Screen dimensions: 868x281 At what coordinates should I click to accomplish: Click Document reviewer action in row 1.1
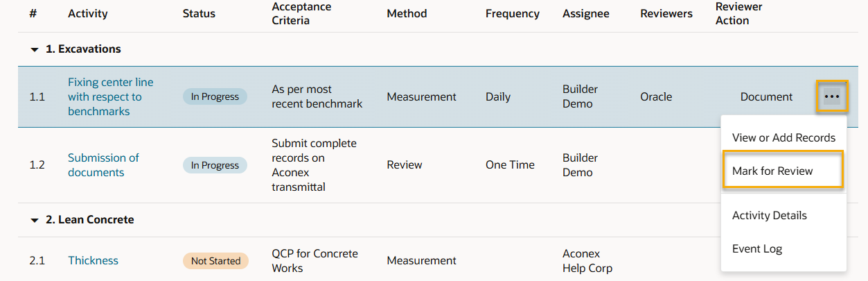coord(766,97)
